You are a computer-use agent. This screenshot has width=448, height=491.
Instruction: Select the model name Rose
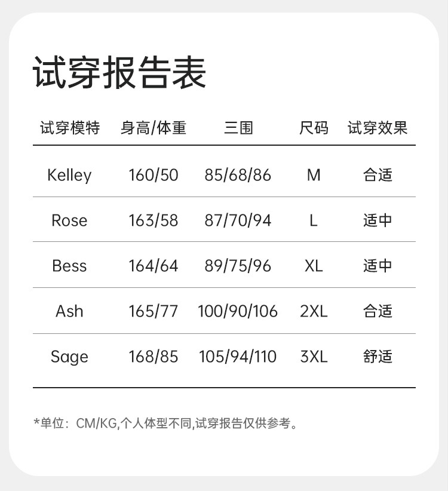click(x=69, y=220)
